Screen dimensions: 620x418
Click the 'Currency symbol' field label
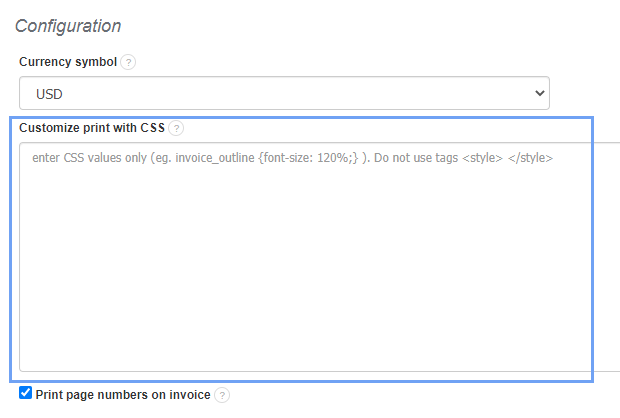tap(68, 62)
